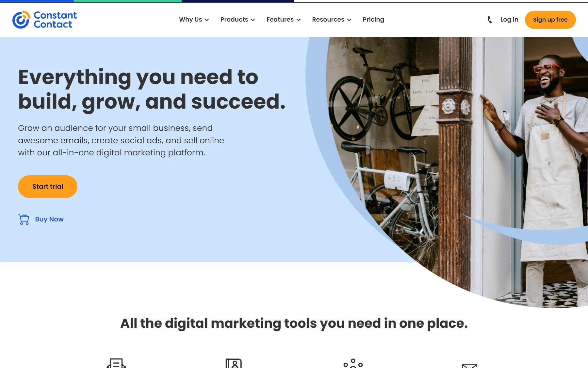
Task: Click the Buy Now link
Action: coord(49,219)
